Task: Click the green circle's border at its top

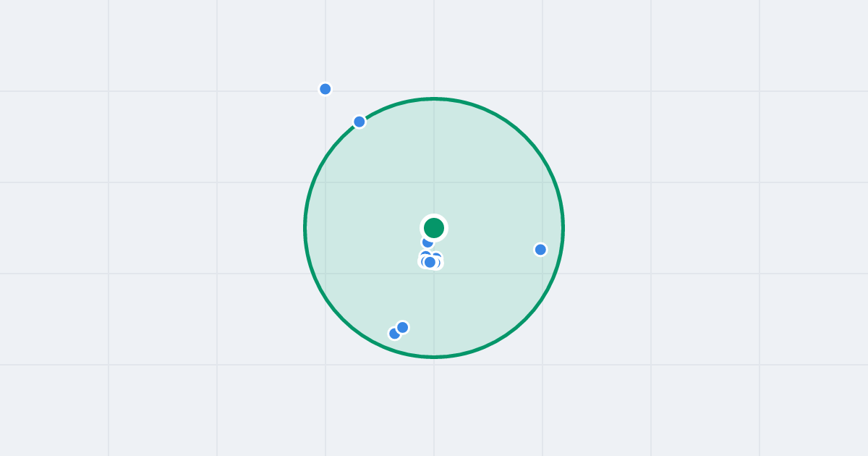Action: (x=434, y=98)
